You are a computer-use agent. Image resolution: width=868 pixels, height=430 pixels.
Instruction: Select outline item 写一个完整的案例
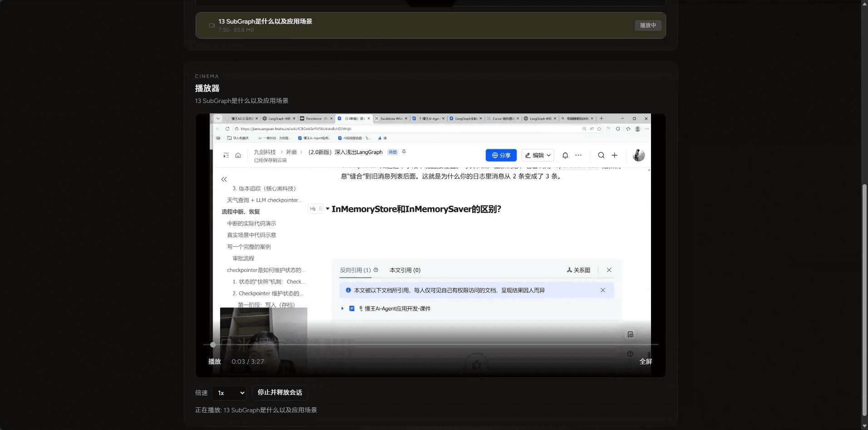pyautogui.click(x=249, y=247)
